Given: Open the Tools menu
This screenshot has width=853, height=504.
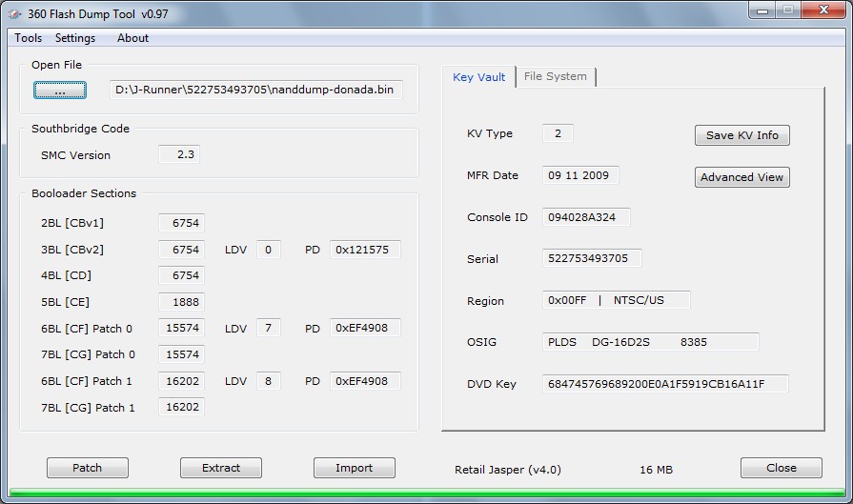Looking at the screenshot, I should click(29, 38).
